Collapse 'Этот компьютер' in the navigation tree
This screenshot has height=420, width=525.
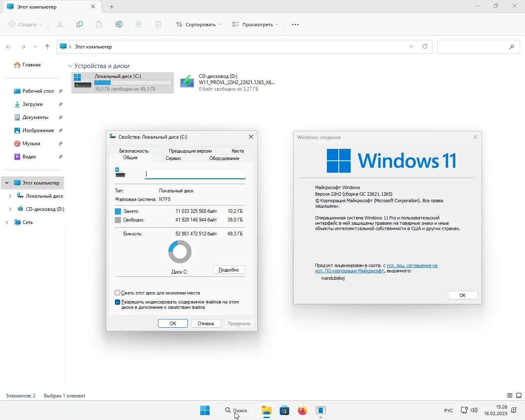pos(7,183)
